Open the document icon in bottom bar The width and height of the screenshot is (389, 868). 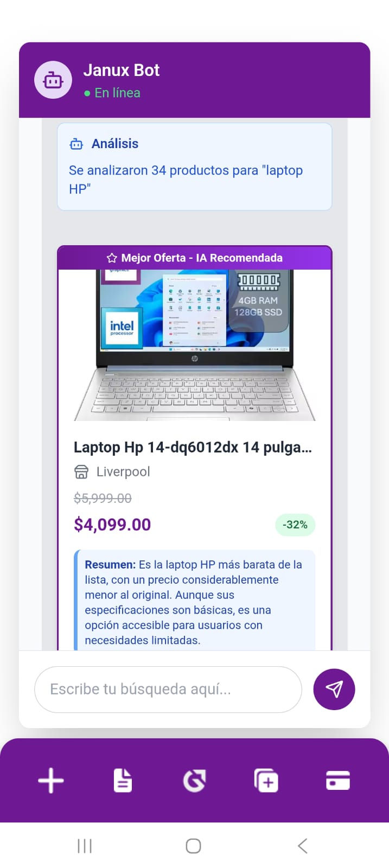tap(123, 781)
